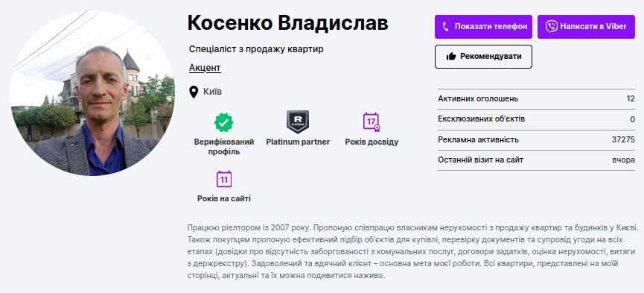644x293 pixels.
Task: Select the Активних оголошень stat row
Action: (536, 98)
